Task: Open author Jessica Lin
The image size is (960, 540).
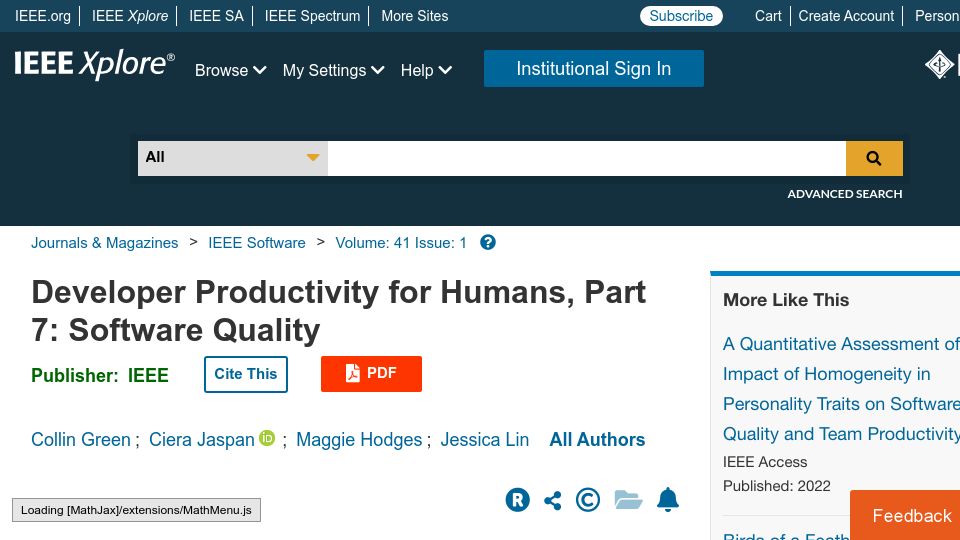Action: click(x=485, y=440)
